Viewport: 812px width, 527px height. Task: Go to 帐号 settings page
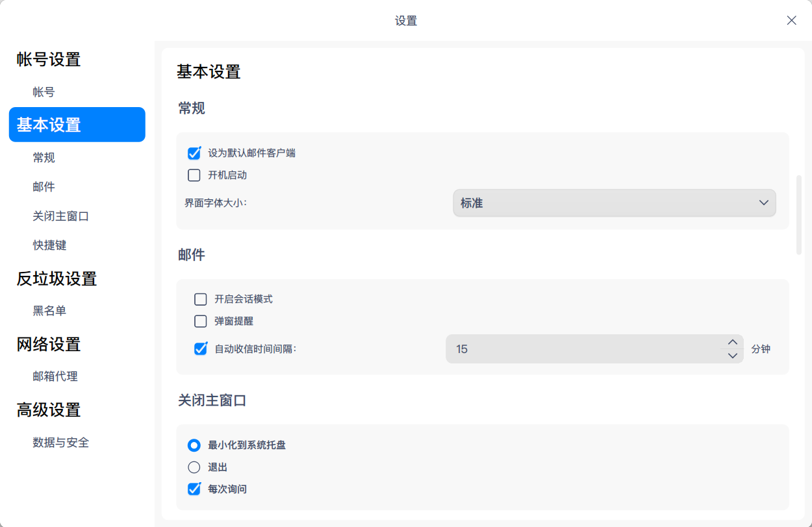(x=43, y=92)
